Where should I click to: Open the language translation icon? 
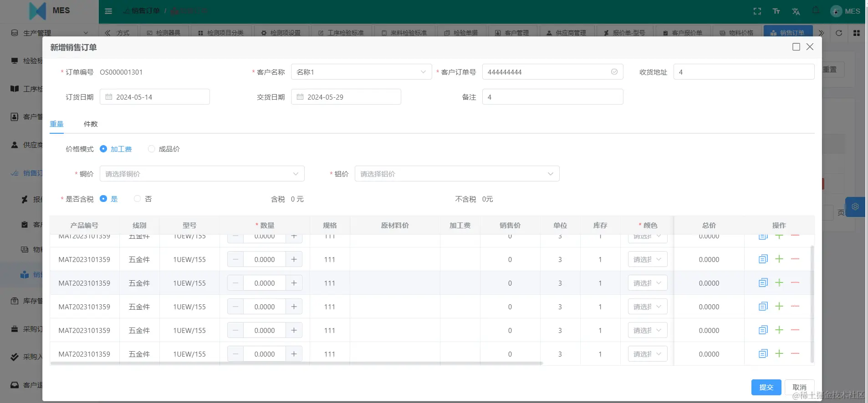pos(796,11)
